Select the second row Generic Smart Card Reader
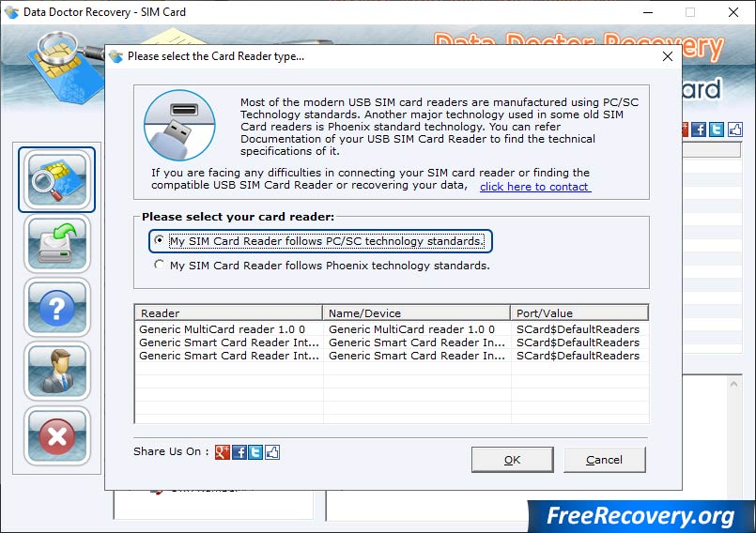 click(x=392, y=343)
